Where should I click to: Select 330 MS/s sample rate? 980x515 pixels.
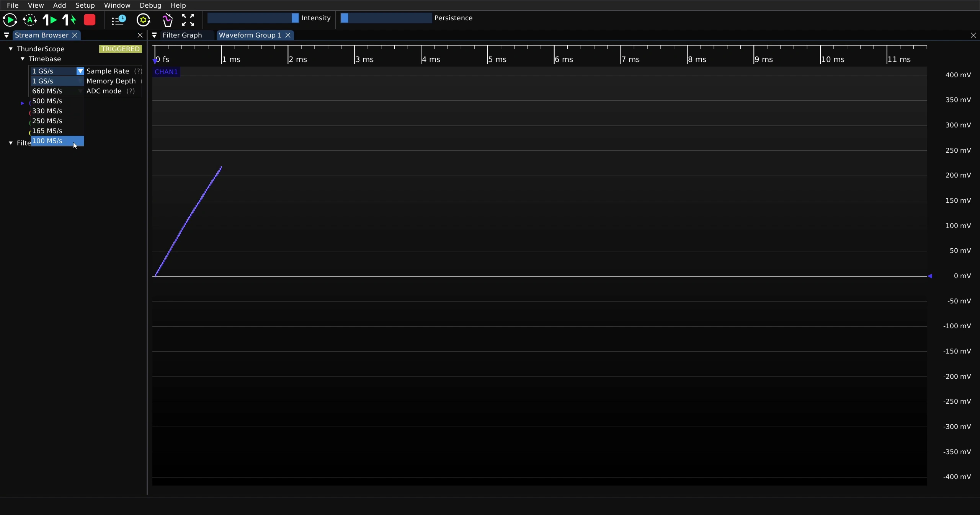click(57, 111)
